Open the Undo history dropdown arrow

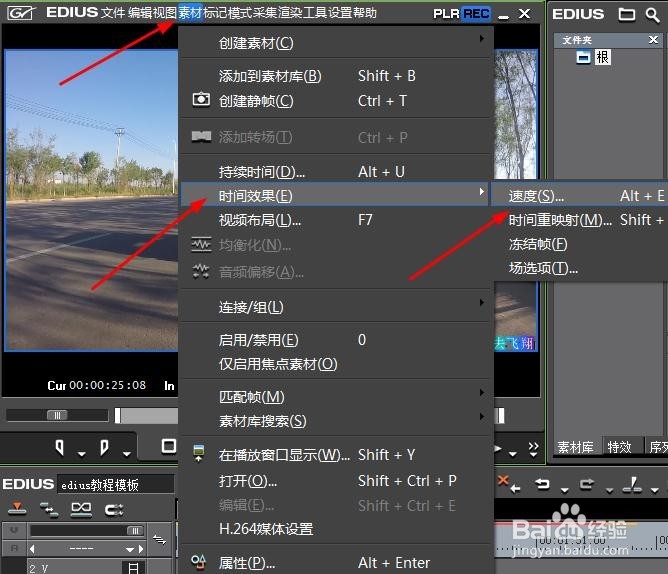(x=565, y=490)
